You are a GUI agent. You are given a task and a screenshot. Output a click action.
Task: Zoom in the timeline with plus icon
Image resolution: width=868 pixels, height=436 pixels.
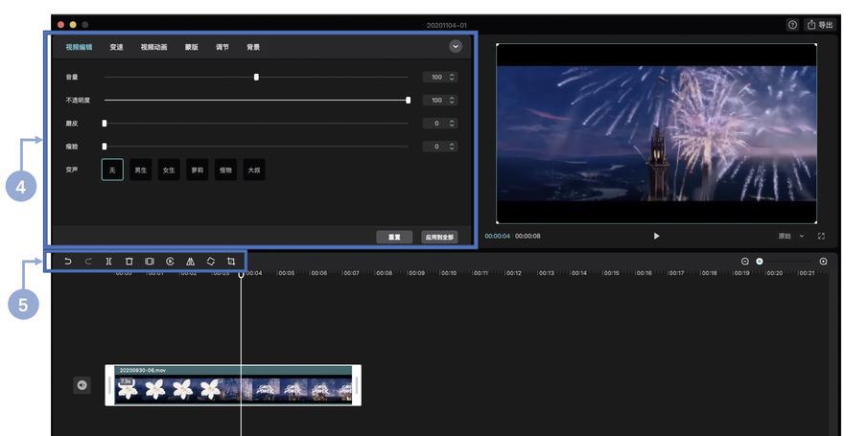pyautogui.click(x=823, y=262)
